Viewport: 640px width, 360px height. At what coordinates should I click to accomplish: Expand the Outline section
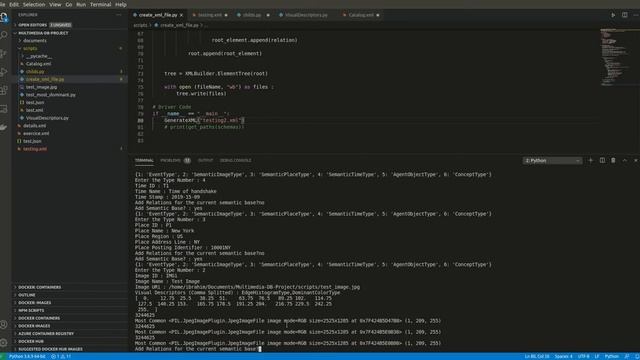click(x=69, y=295)
